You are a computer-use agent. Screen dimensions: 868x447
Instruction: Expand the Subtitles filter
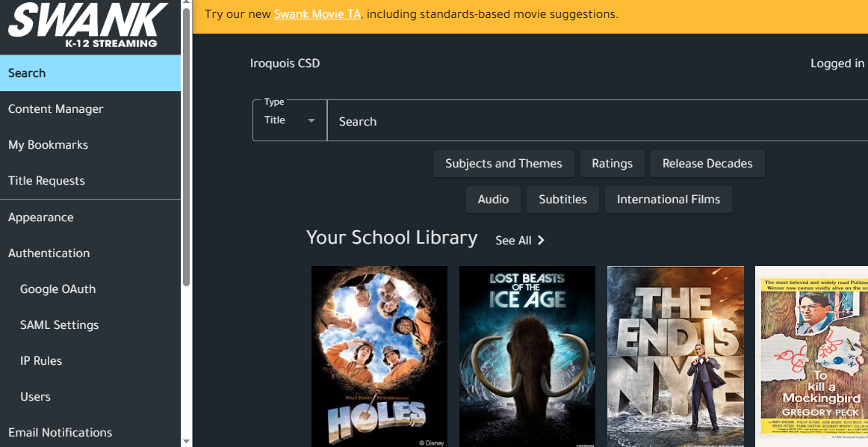pos(562,200)
